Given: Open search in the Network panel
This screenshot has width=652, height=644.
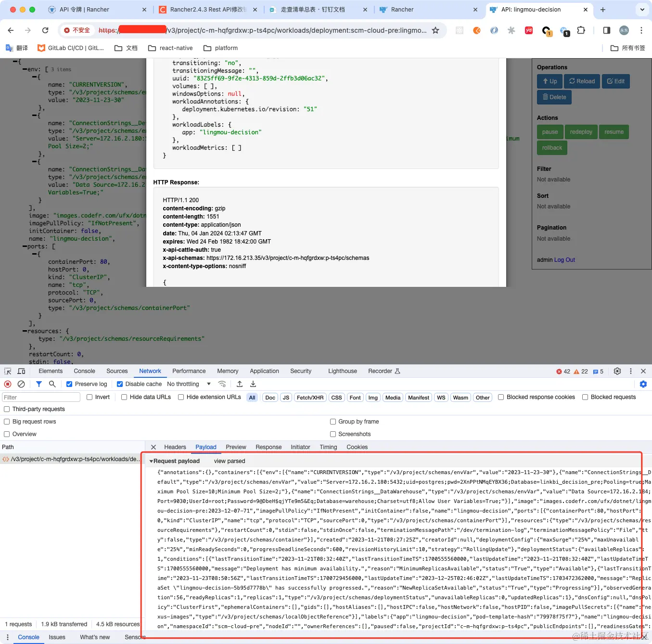Looking at the screenshot, I should (x=52, y=384).
